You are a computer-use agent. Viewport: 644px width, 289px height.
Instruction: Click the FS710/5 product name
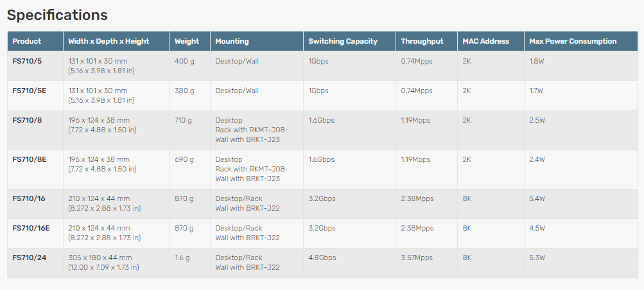27,61
